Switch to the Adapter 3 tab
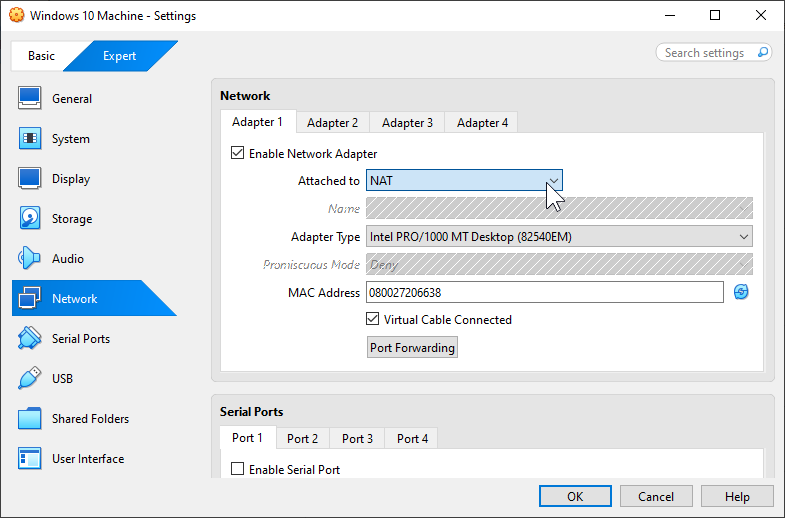Image resolution: width=785 pixels, height=518 pixels. coord(407,123)
